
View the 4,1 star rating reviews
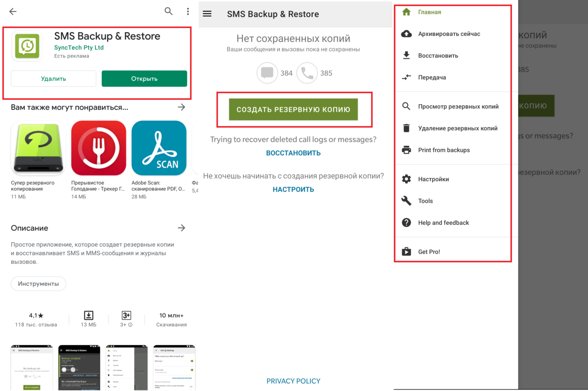(36, 319)
